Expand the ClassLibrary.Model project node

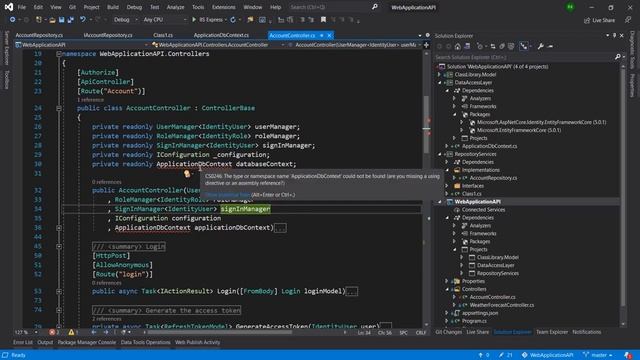pos(440,75)
